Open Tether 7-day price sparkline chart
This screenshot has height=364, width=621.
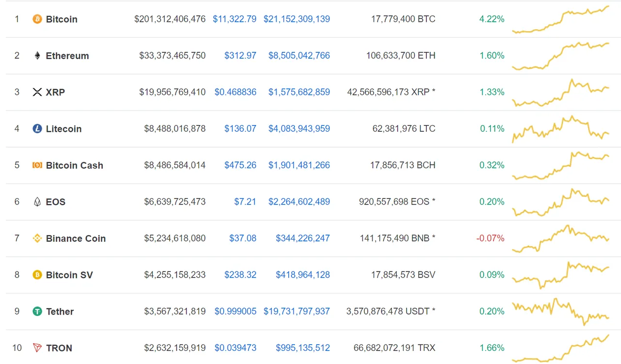pyautogui.click(x=561, y=312)
